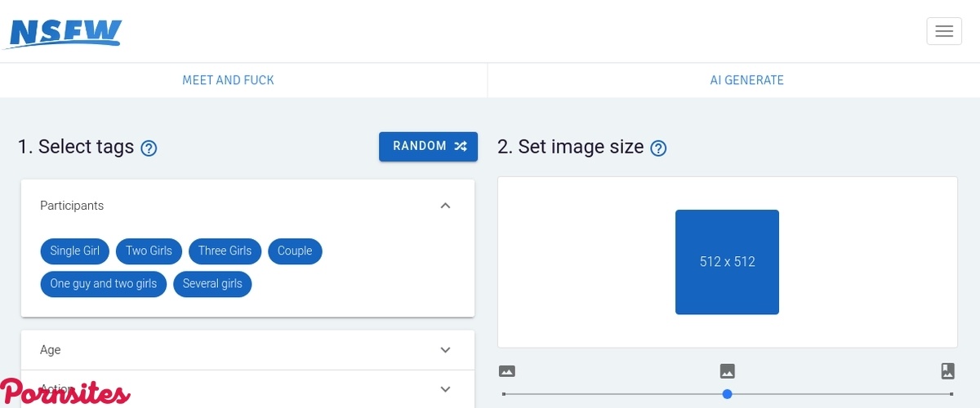Open the Meet and Fuck tab

228,80
